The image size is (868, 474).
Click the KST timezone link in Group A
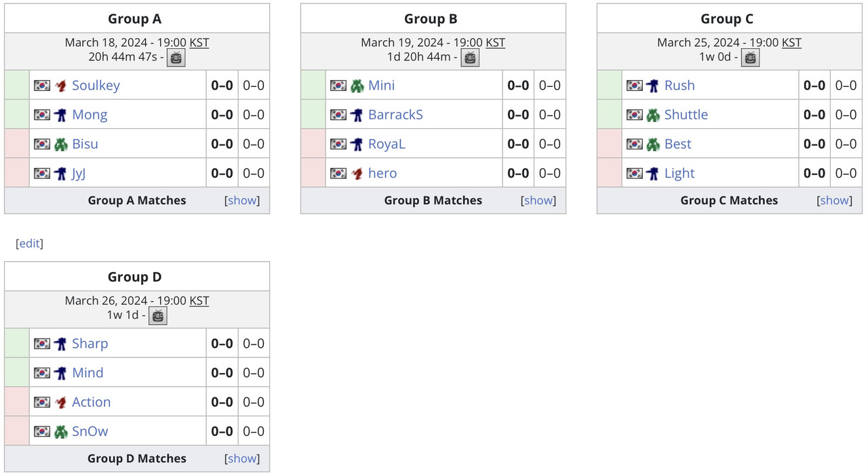pos(199,42)
